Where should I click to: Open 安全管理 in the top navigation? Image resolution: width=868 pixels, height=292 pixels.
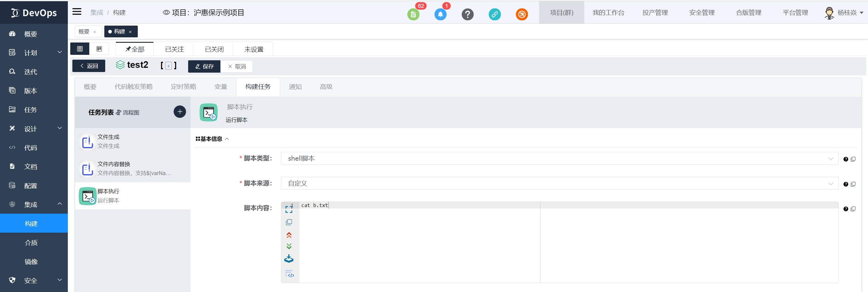[702, 12]
